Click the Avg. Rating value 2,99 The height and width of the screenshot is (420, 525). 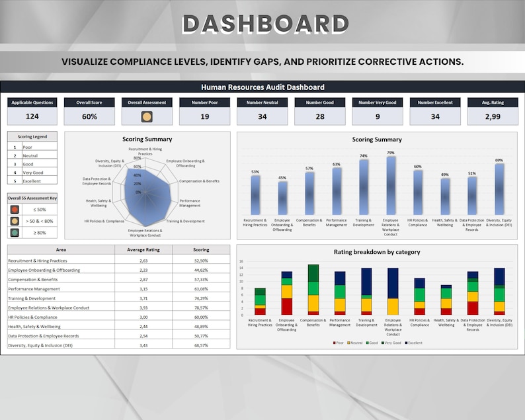[493, 116]
